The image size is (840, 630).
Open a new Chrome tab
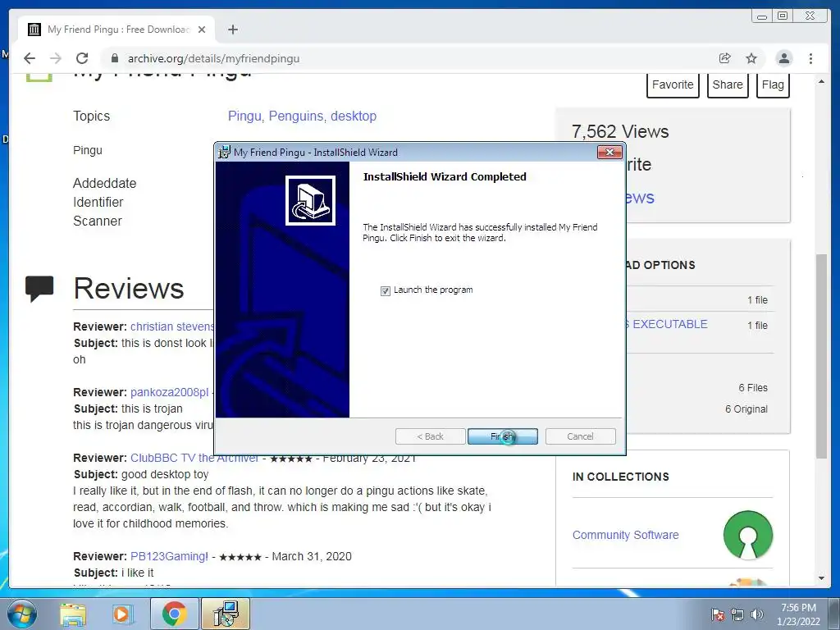point(232,30)
